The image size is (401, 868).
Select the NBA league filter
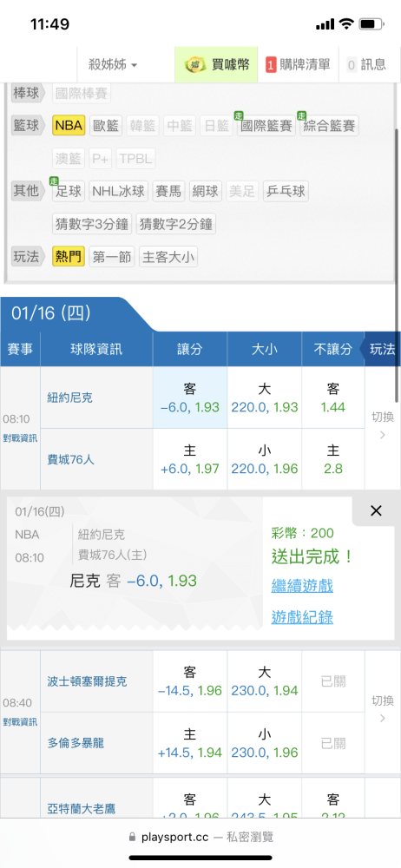pyautogui.click(x=69, y=126)
